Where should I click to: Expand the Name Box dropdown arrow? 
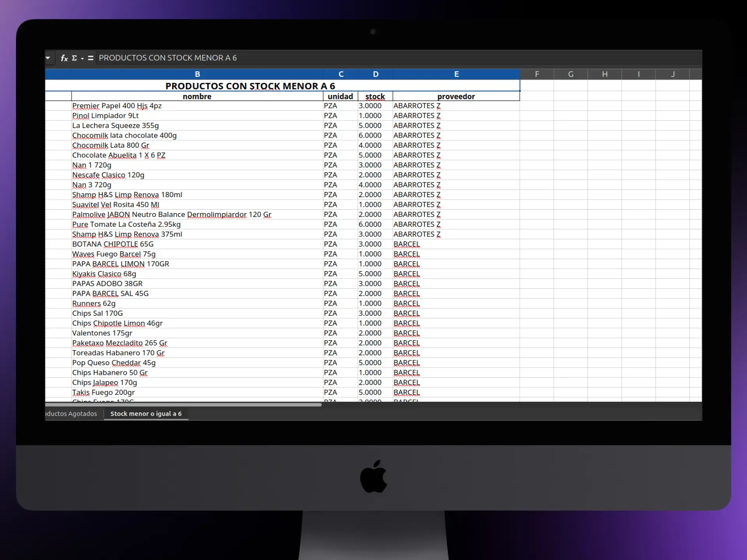pos(48,58)
